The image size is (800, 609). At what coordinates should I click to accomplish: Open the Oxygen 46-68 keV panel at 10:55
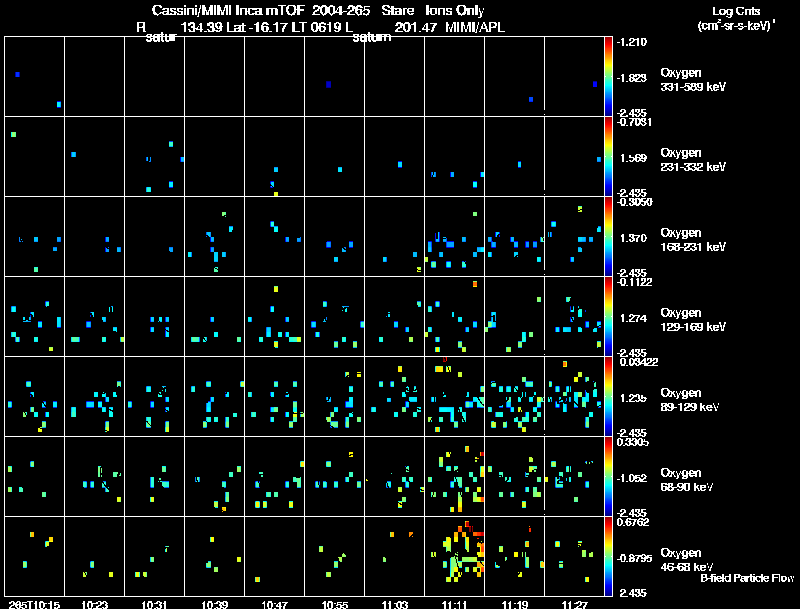click(x=334, y=556)
